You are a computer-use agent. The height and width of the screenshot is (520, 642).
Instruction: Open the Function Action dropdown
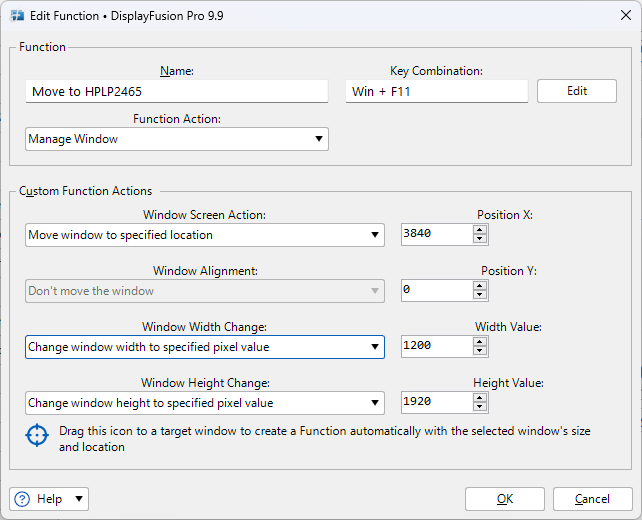click(x=176, y=139)
